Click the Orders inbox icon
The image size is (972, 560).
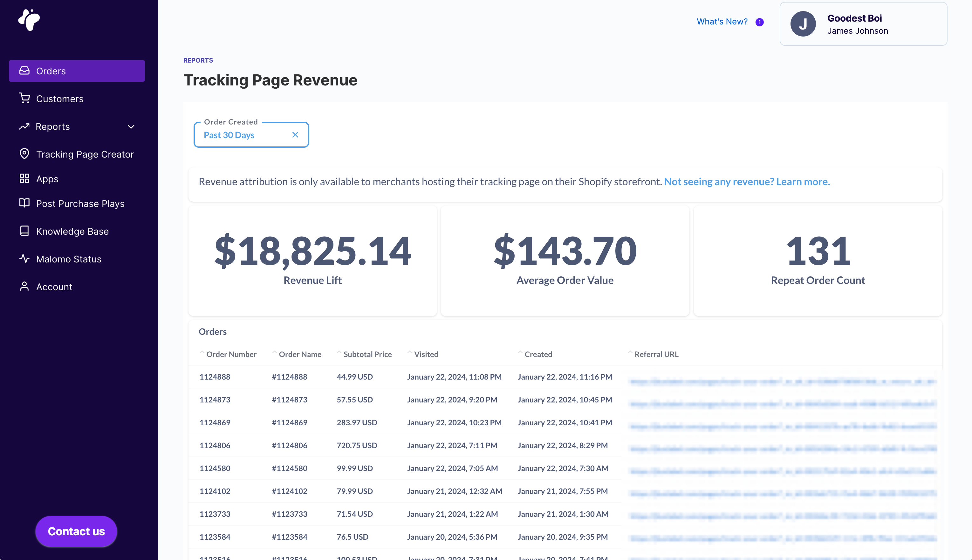coord(24,71)
